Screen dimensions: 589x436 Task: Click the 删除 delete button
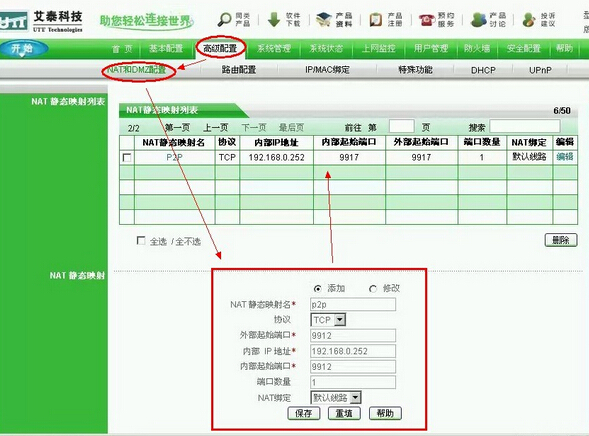pos(560,240)
